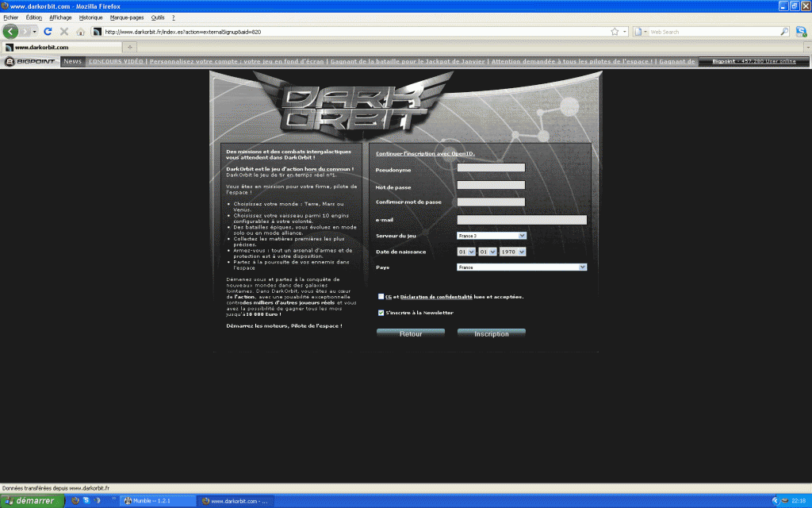Click the Web Search box
Viewport: 812px width, 508px height.
tap(714, 32)
